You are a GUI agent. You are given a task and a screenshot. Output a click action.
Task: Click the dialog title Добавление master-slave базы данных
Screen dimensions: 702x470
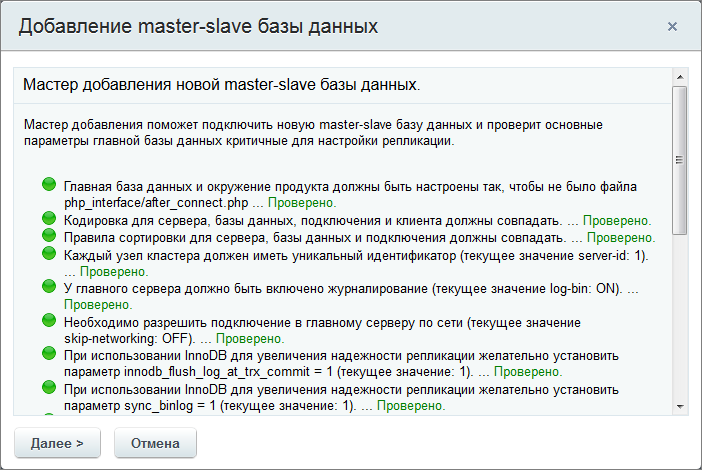click(198, 26)
